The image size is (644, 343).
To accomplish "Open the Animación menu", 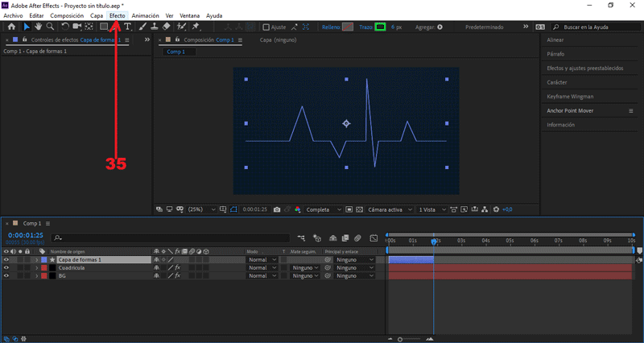I will point(146,15).
